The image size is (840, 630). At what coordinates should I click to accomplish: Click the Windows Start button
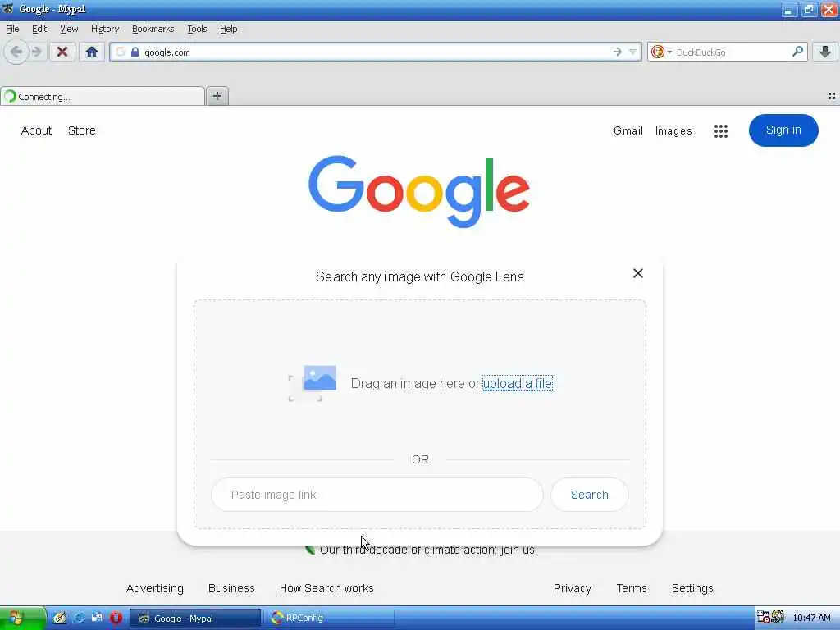(x=22, y=619)
